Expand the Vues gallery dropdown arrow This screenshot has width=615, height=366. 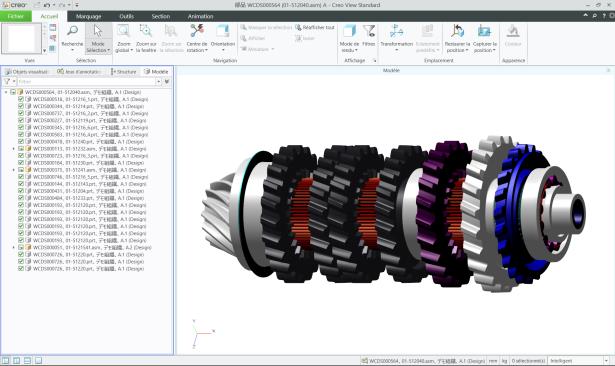tap(44, 50)
